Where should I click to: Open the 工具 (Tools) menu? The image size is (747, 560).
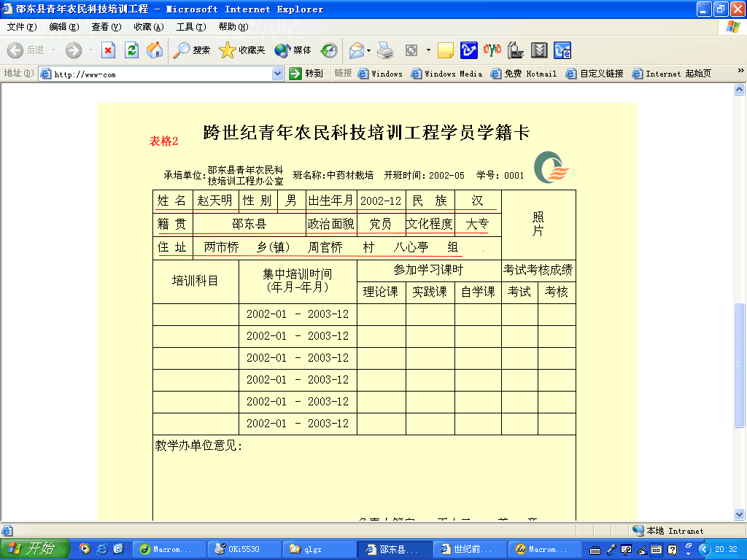(190, 27)
